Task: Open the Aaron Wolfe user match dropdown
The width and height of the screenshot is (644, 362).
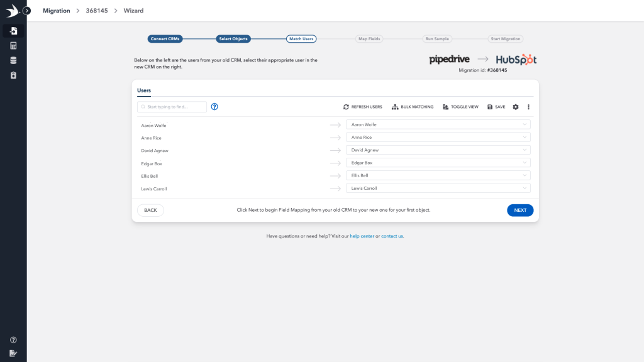Action: tap(438, 124)
